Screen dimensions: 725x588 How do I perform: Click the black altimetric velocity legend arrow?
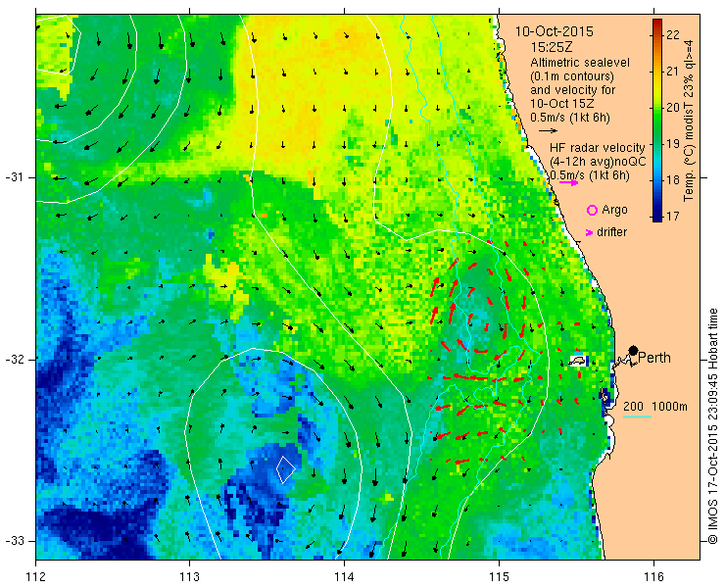549,131
